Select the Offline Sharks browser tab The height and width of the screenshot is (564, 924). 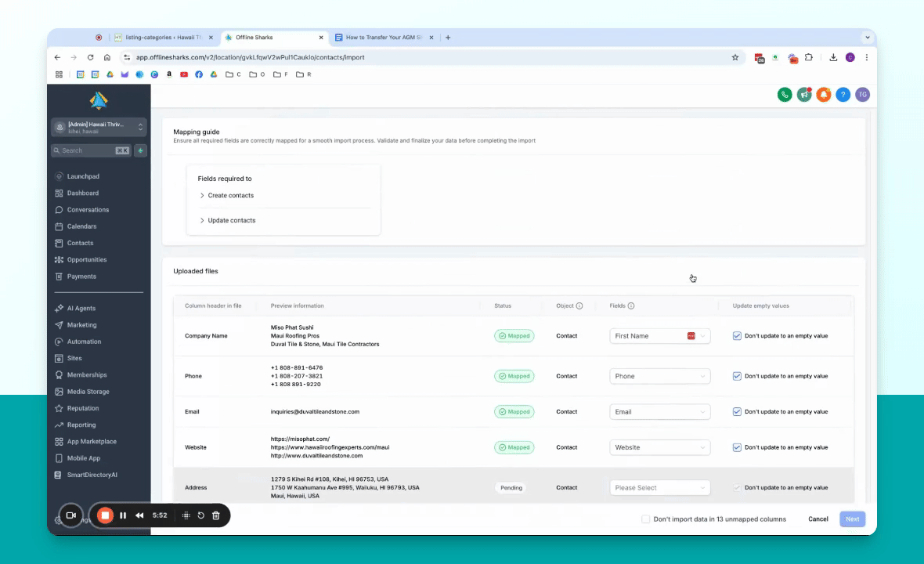(x=274, y=37)
